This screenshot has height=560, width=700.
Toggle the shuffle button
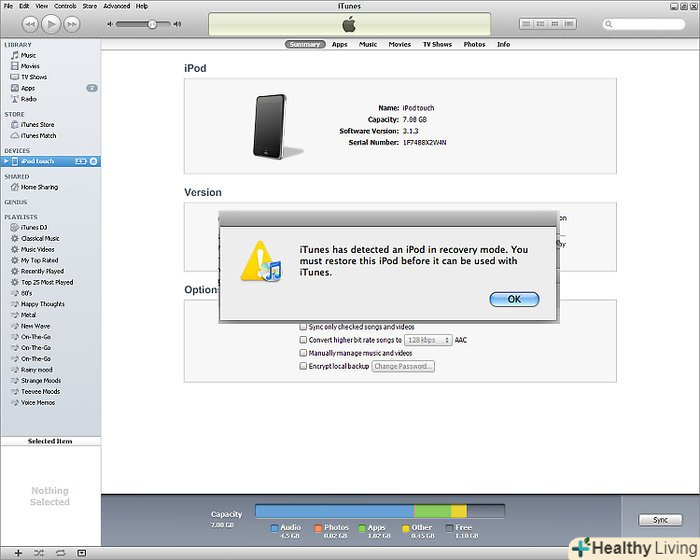coord(39,553)
